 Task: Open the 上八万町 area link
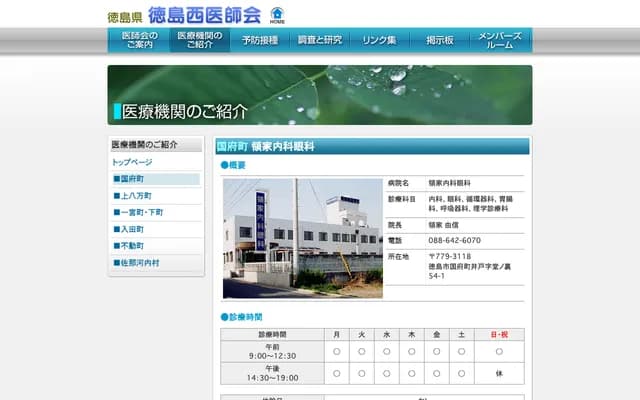point(135,196)
